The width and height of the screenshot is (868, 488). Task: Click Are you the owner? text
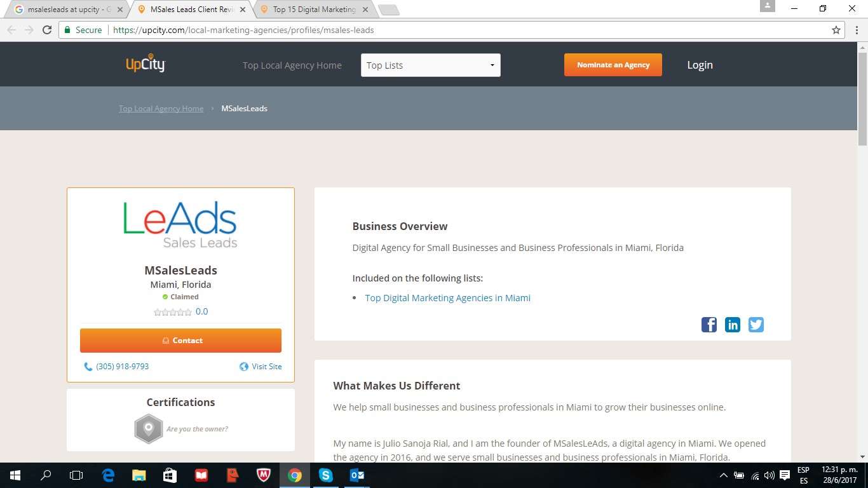pyautogui.click(x=197, y=429)
